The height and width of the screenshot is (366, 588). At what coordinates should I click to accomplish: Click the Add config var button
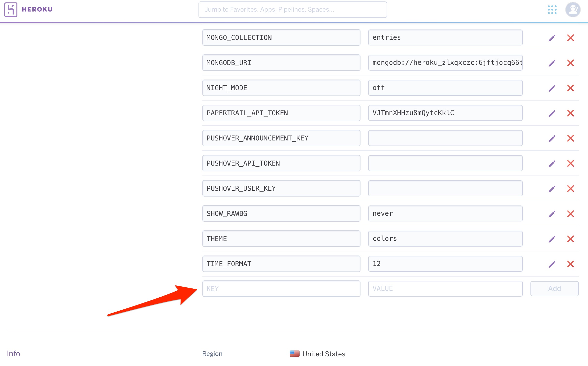point(554,289)
